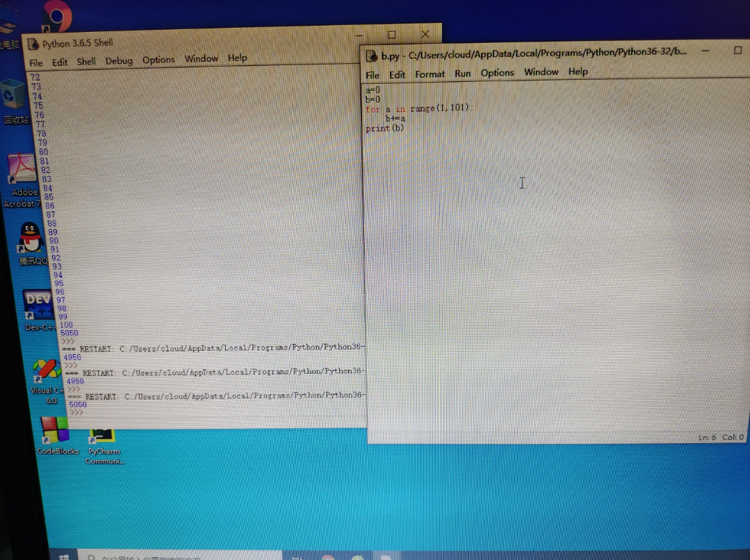Open File menu in b.py editor
This screenshot has height=560, width=750.
(372, 75)
